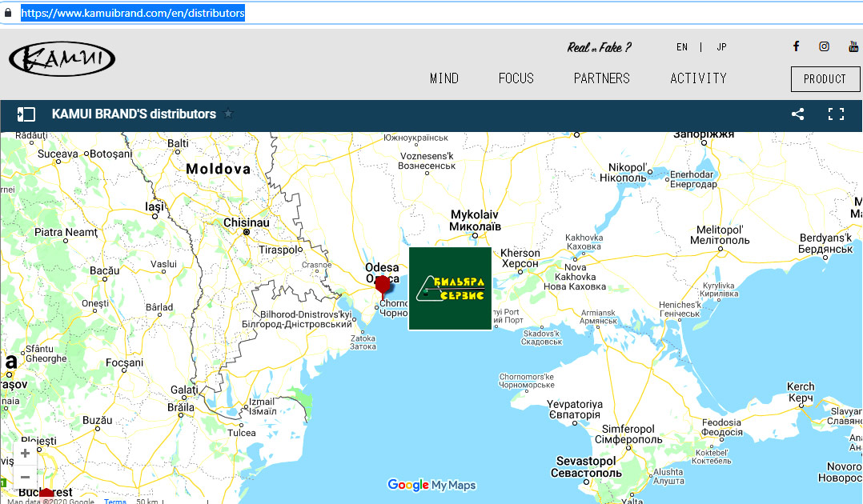Click the Kamui logo
Viewport: 863px width, 504px height.
point(62,59)
